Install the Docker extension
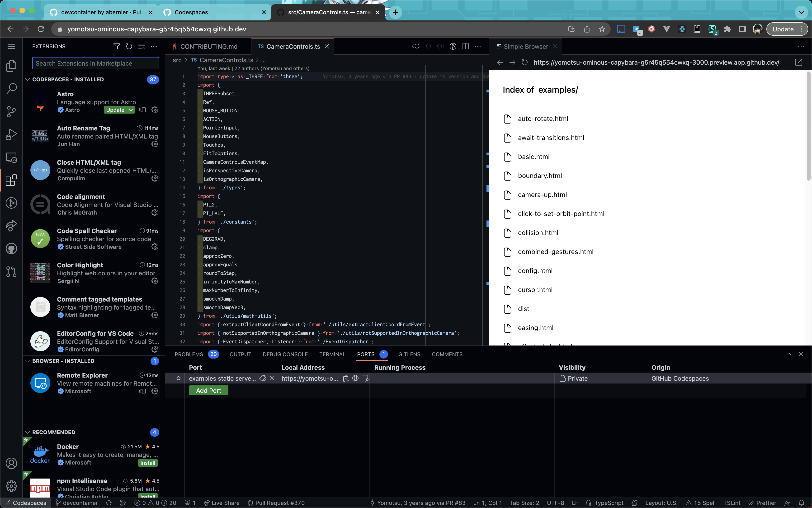Viewport: 812px width, 508px height. 148,463
